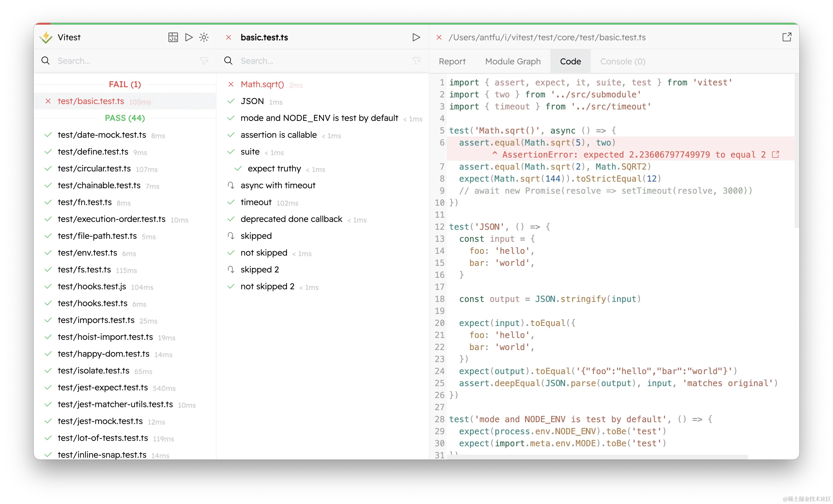
Task: Open test/isolate.test.ts
Action: (125, 371)
